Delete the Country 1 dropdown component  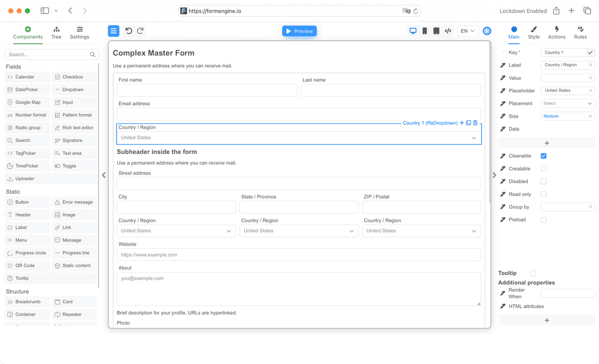(x=475, y=123)
